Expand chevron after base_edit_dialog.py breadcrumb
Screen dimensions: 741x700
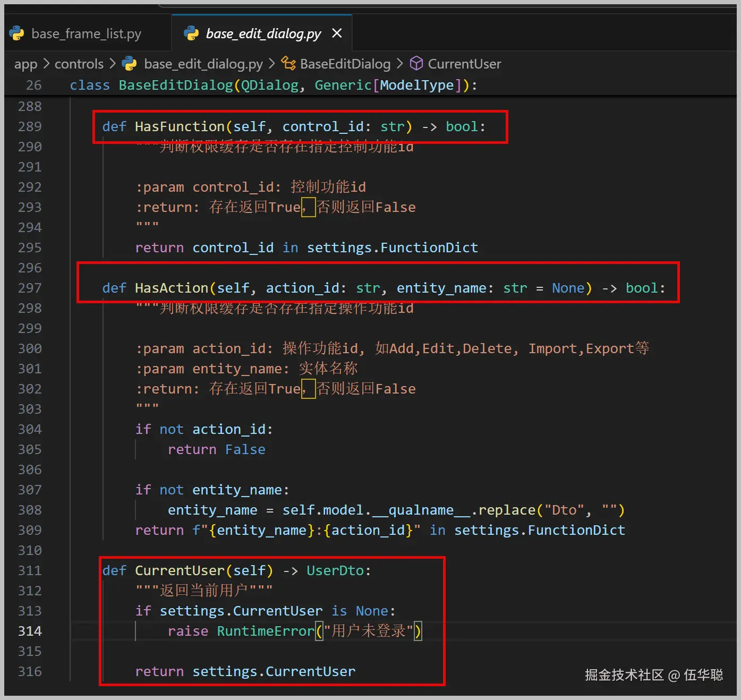(272, 64)
